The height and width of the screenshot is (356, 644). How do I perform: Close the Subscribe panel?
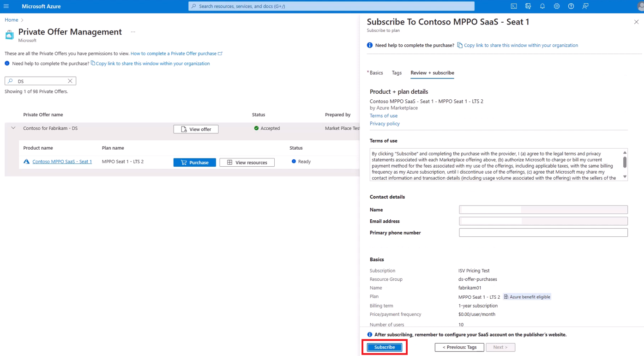[x=636, y=22]
